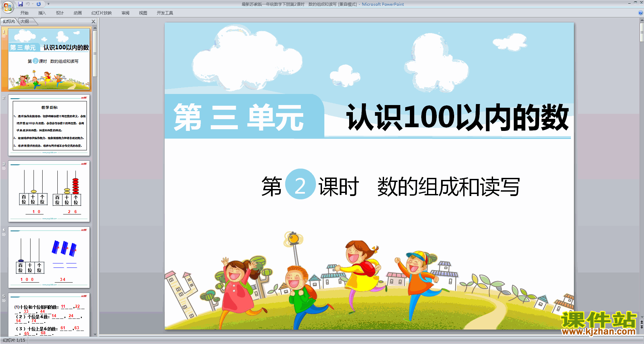Open the 开发工具 ribbon tab
Screen dimensions: 644x344
(x=165, y=13)
